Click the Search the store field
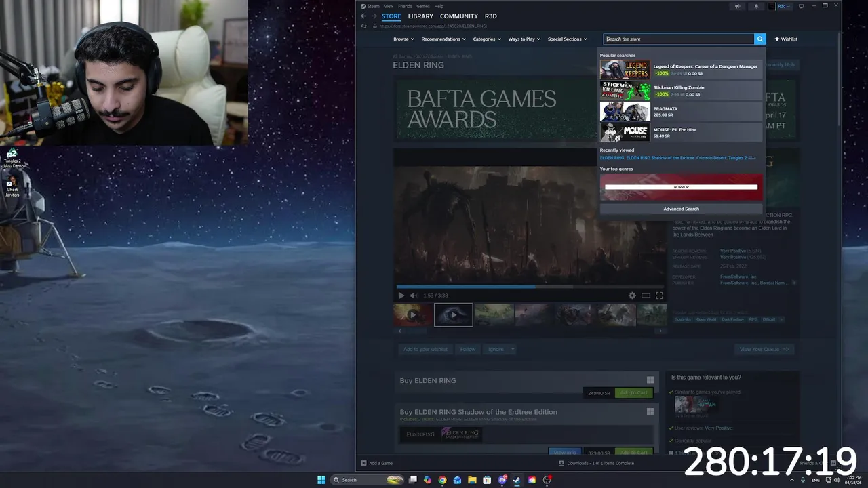The image size is (868, 488). [679, 39]
